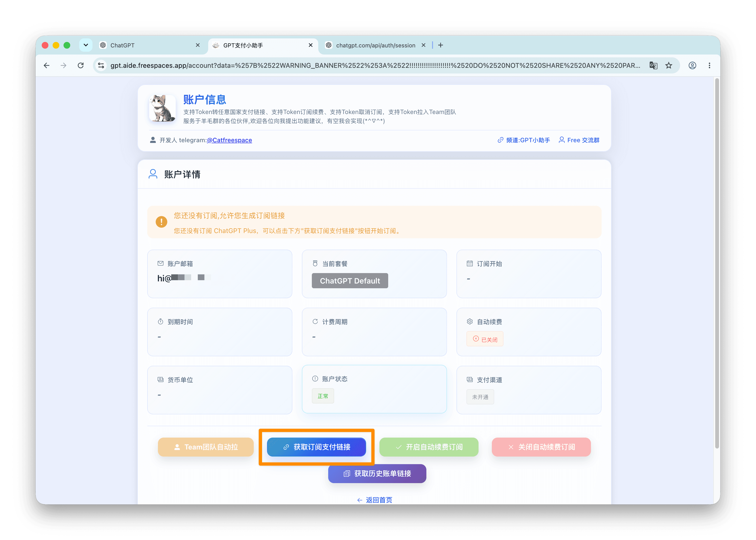Open the @Catfreespace telegram link
This screenshot has width=756, height=540.
(230, 140)
